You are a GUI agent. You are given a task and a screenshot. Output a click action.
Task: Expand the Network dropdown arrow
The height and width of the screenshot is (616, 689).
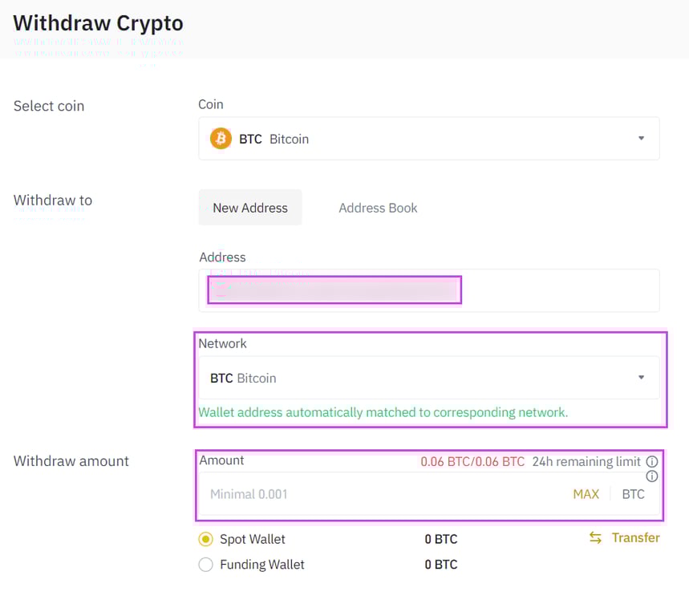(641, 378)
